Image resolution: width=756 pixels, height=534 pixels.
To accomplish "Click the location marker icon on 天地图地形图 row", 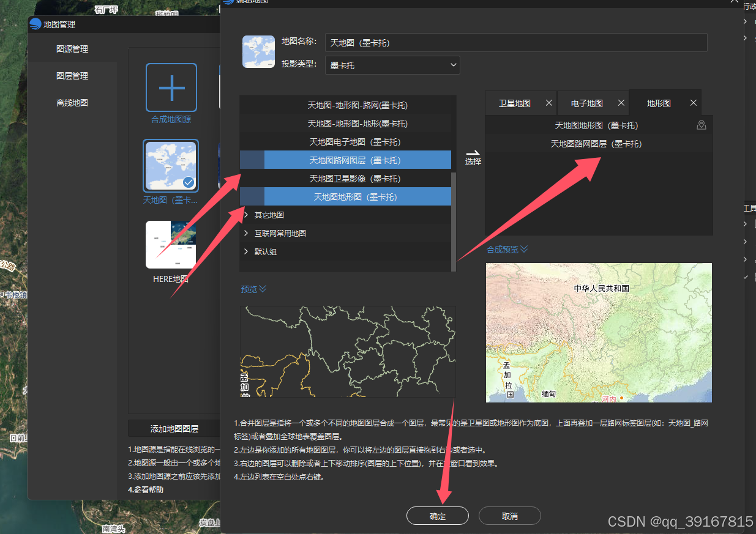I will 702,125.
